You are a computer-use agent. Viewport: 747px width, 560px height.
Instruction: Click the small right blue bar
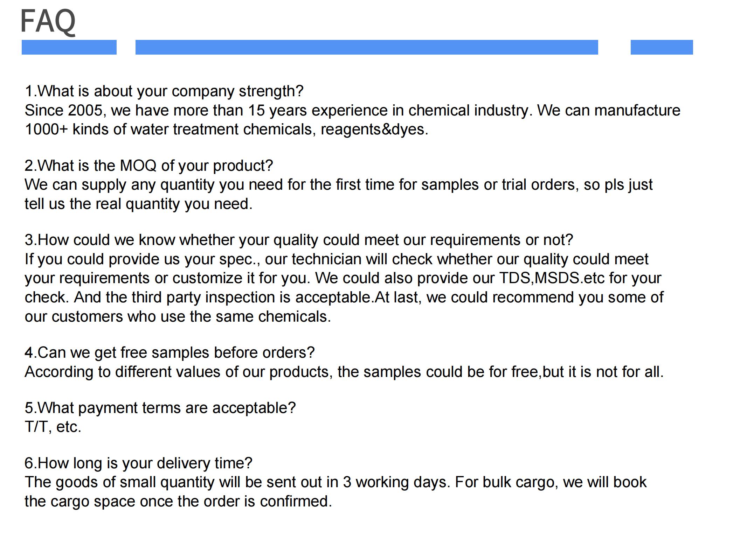pos(662,47)
